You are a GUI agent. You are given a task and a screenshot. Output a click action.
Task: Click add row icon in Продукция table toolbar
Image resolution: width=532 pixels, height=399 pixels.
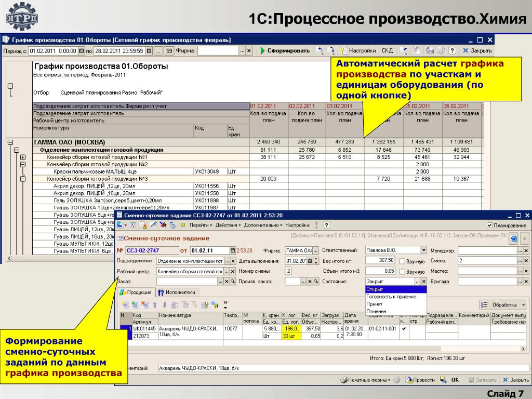point(125,304)
